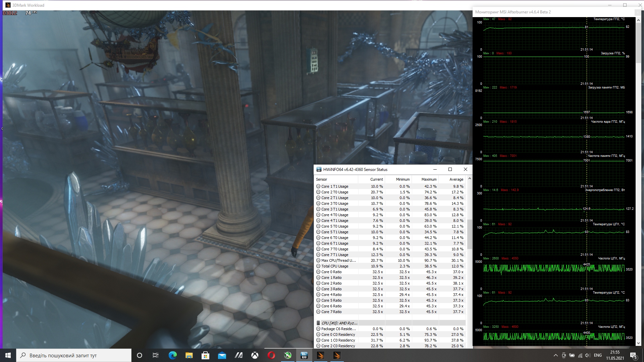The height and width of the screenshot is (362, 644).
Task: Switch to Opera browser on the taskbar
Action: pyautogui.click(x=271, y=355)
